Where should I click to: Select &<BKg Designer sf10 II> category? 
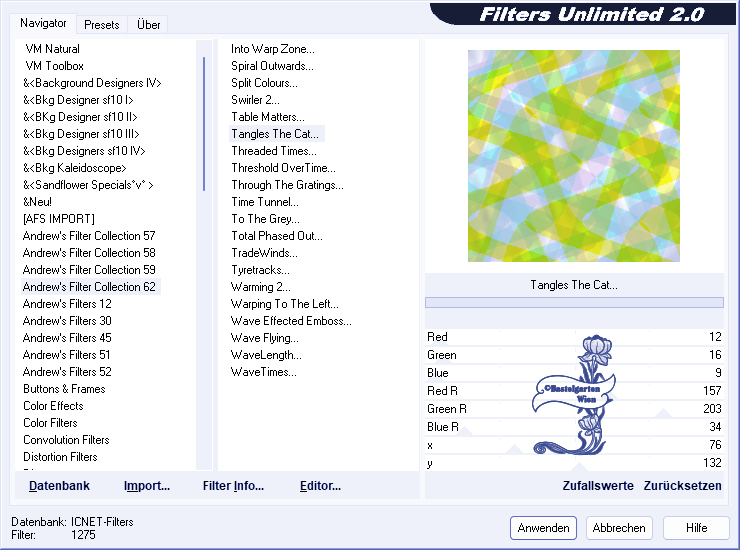point(80,117)
